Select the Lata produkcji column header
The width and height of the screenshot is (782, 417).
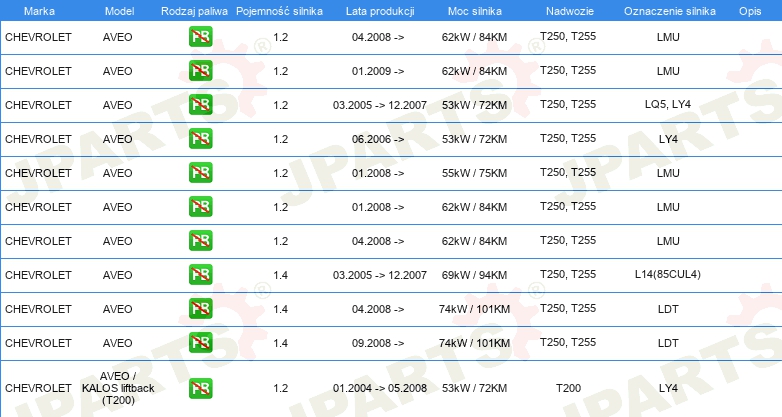(x=379, y=10)
